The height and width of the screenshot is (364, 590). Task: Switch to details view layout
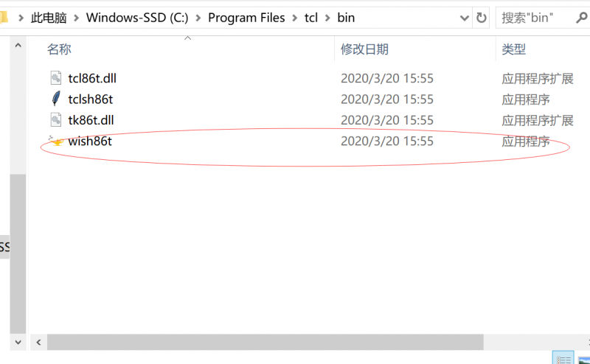[563, 357]
